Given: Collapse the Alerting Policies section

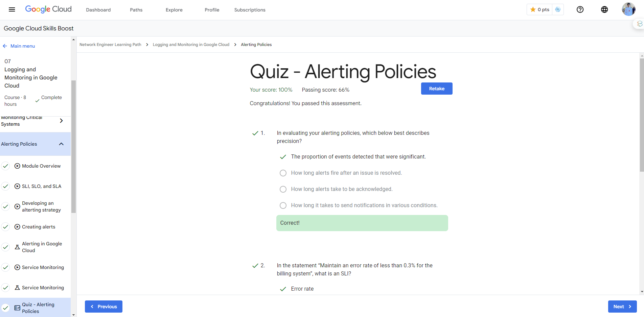Looking at the screenshot, I should point(61,144).
